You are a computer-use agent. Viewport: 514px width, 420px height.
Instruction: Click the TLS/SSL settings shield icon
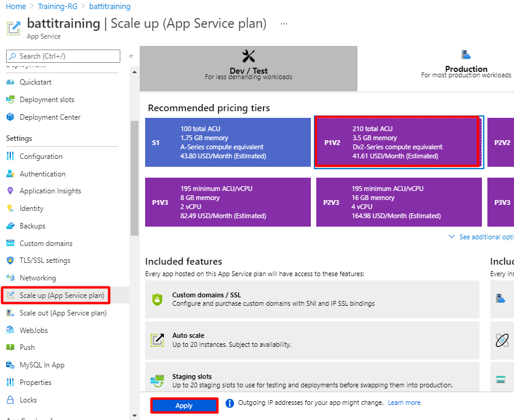tap(10, 260)
